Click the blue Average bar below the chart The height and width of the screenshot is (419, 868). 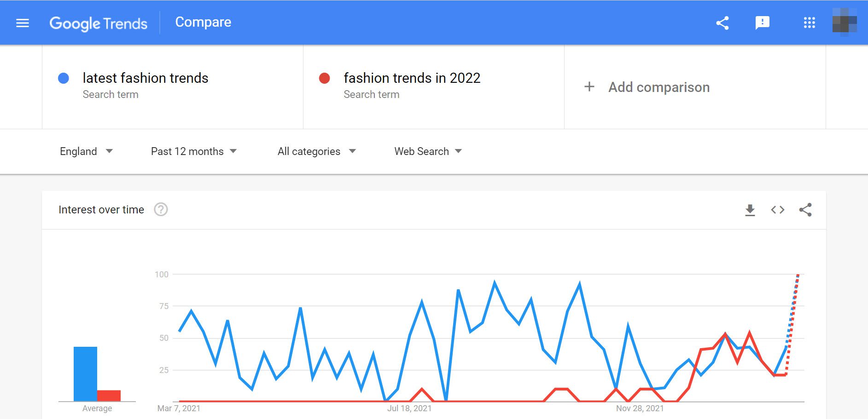click(85, 373)
